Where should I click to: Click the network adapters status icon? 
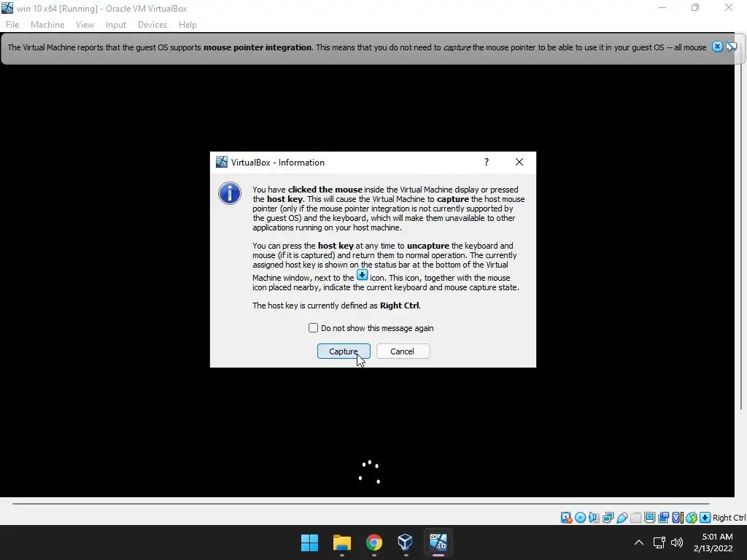[x=608, y=518]
